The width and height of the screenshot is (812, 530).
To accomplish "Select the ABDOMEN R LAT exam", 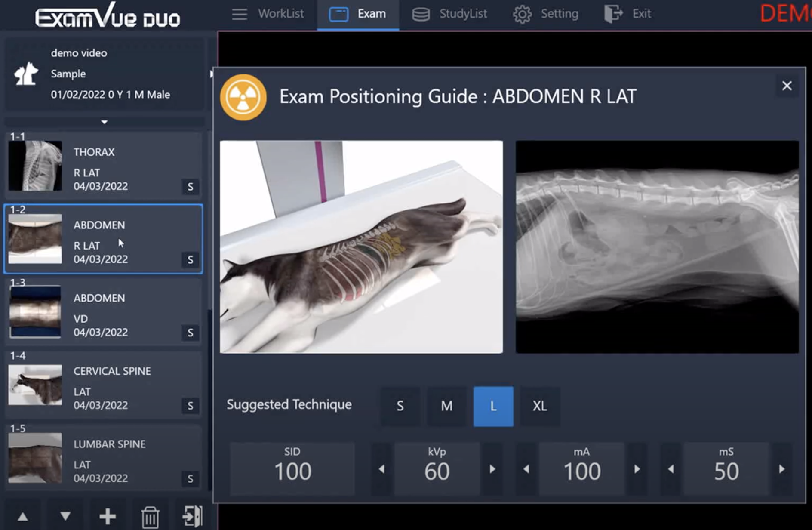I will (x=103, y=239).
